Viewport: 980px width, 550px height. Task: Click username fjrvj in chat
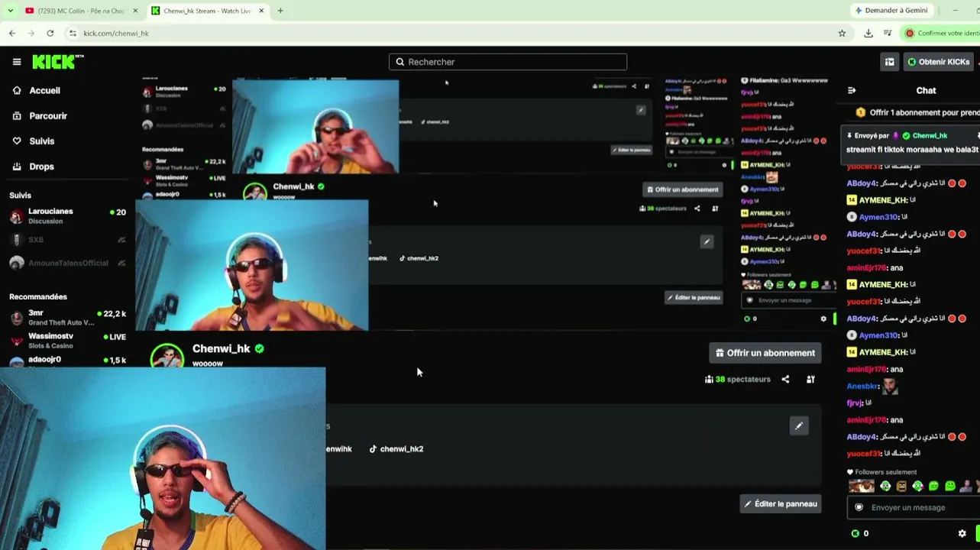[855, 403]
